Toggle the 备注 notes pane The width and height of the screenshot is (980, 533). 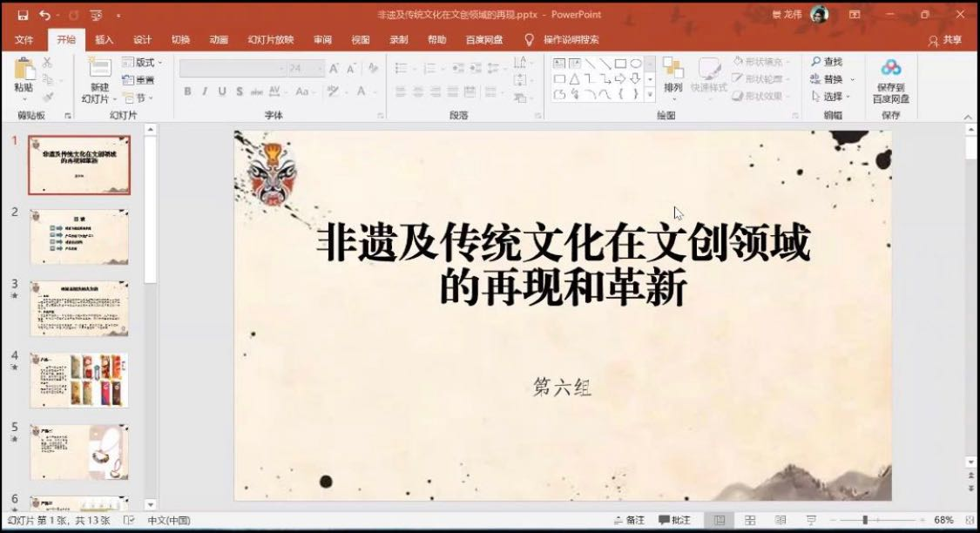629,520
